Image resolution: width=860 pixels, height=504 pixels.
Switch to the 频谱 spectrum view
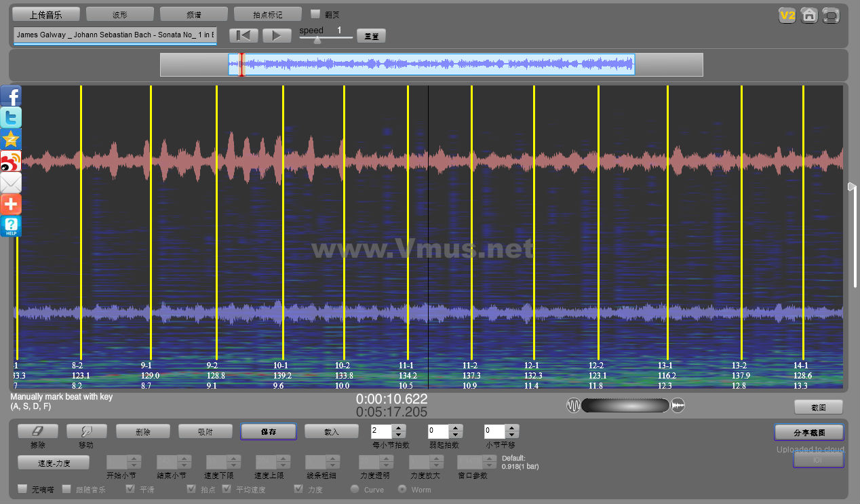194,14
